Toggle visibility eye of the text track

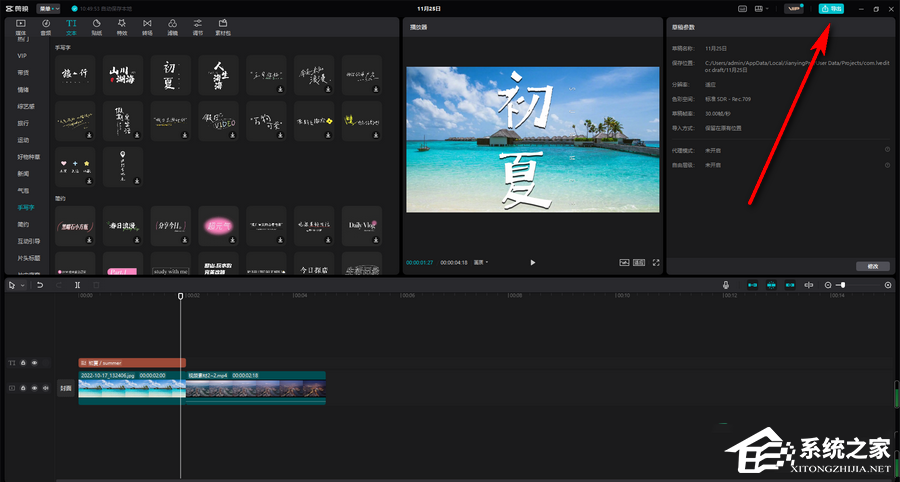point(34,363)
